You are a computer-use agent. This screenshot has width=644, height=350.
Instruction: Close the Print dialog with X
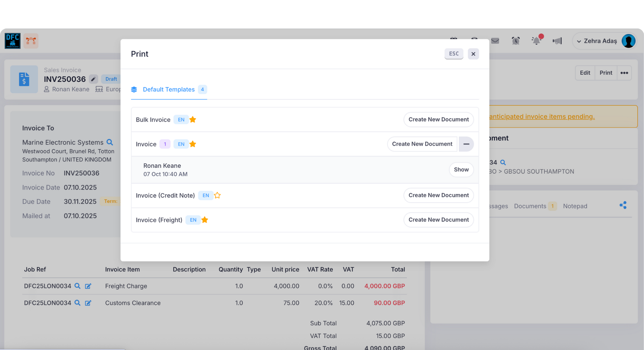473,54
